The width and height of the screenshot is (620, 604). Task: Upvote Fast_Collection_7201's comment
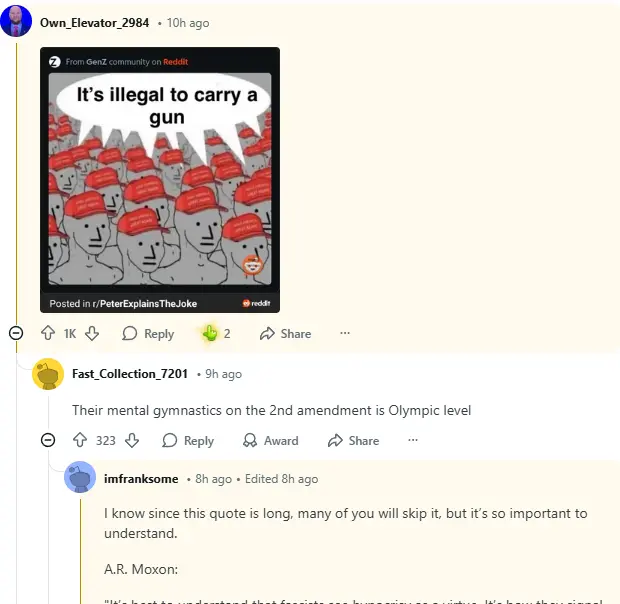pyautogui.click(x=80, y=440)
